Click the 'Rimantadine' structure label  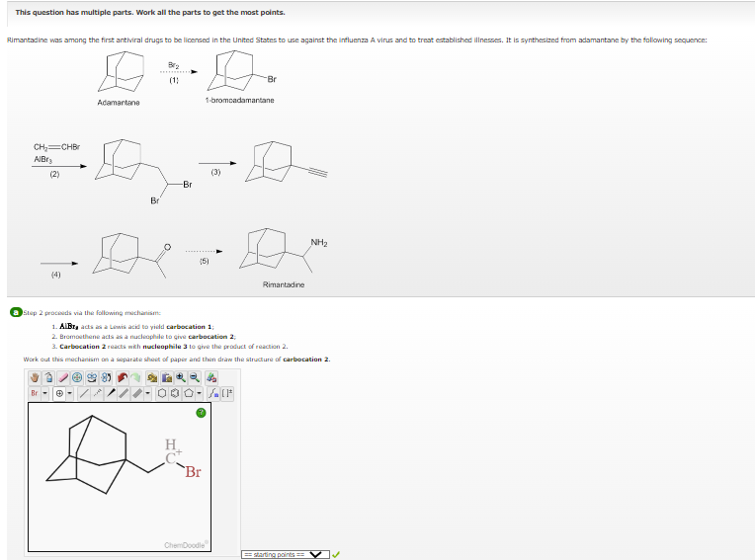point(283,284)
